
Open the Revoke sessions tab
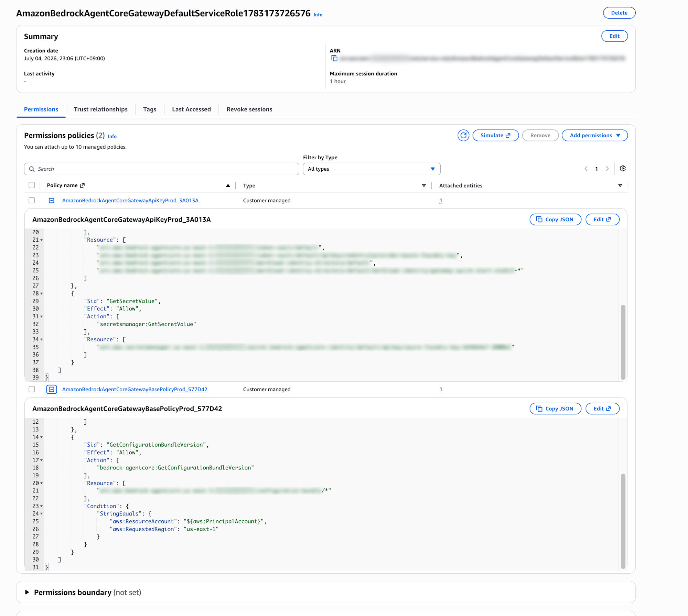[x=249, y=109]
